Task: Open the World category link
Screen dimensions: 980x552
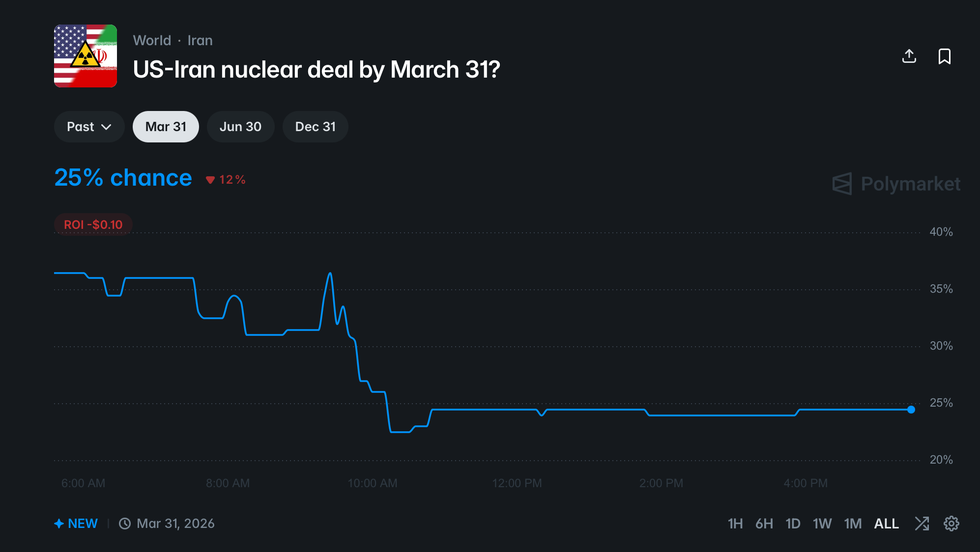Action: pos(152,40)
